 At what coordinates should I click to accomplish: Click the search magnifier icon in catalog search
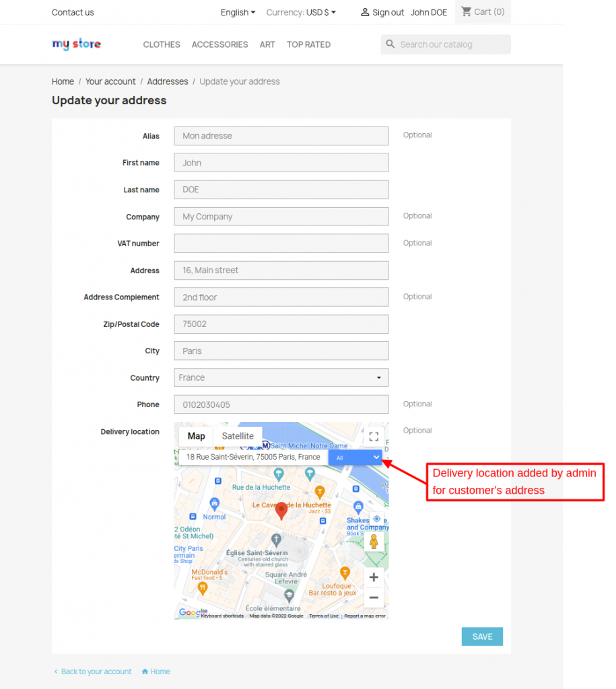[x=390, y=44]
